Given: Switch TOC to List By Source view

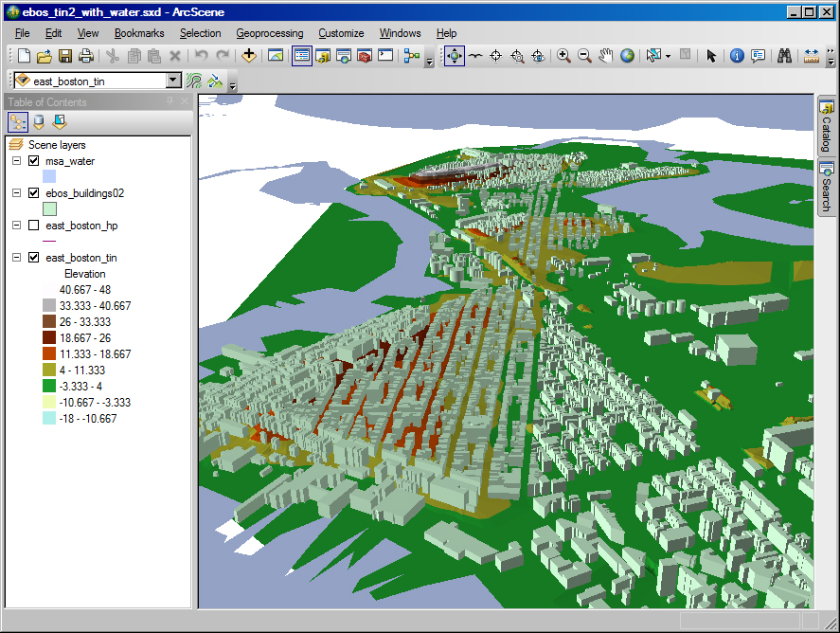Looking at the screenshot, I should tap(38, 121).
